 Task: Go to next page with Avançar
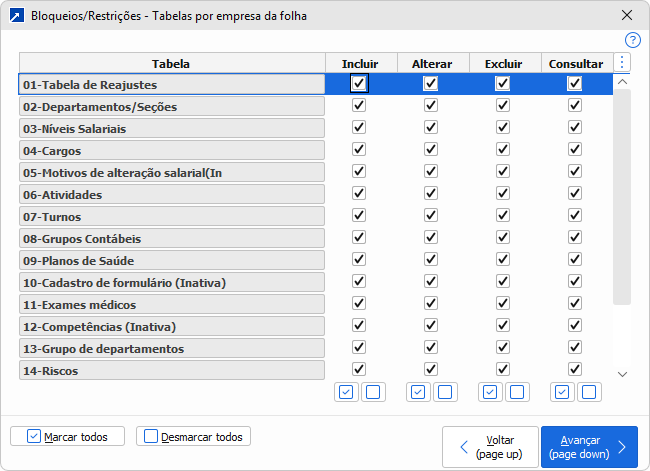[x=588, y=446]
